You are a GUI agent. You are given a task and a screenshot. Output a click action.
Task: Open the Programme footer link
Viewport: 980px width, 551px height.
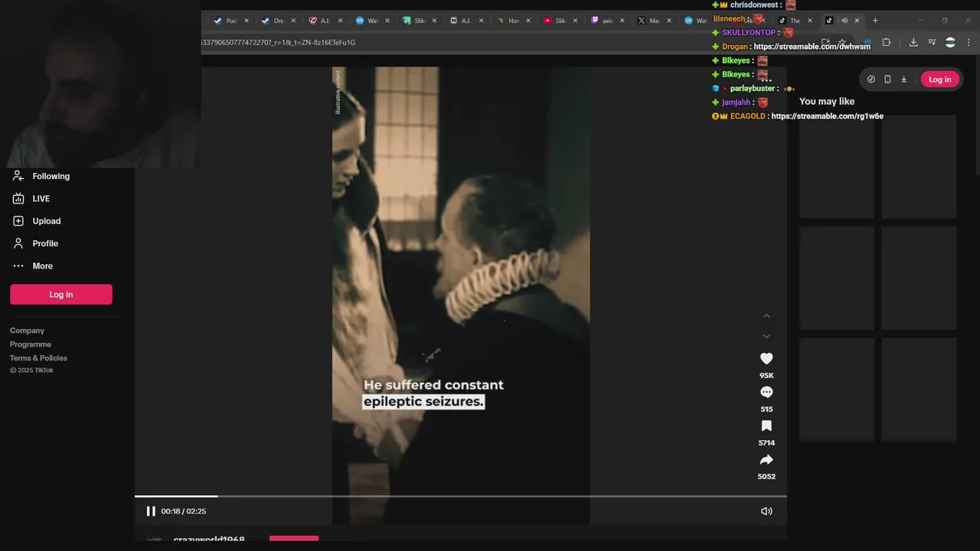(31, 344)
